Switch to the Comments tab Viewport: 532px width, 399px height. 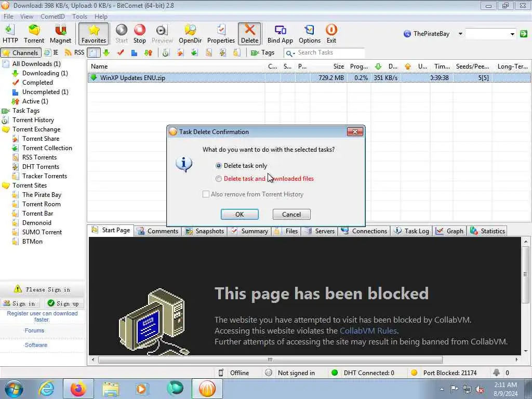click(x=158, y=231)
